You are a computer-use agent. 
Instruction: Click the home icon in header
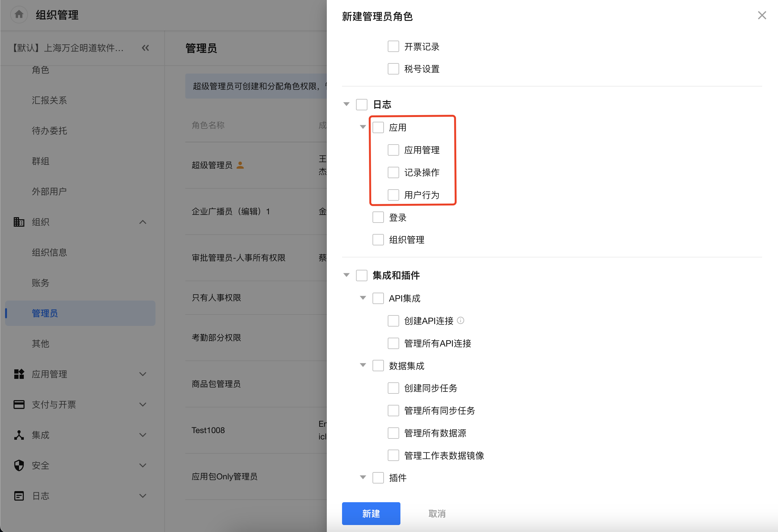[19, 14]
